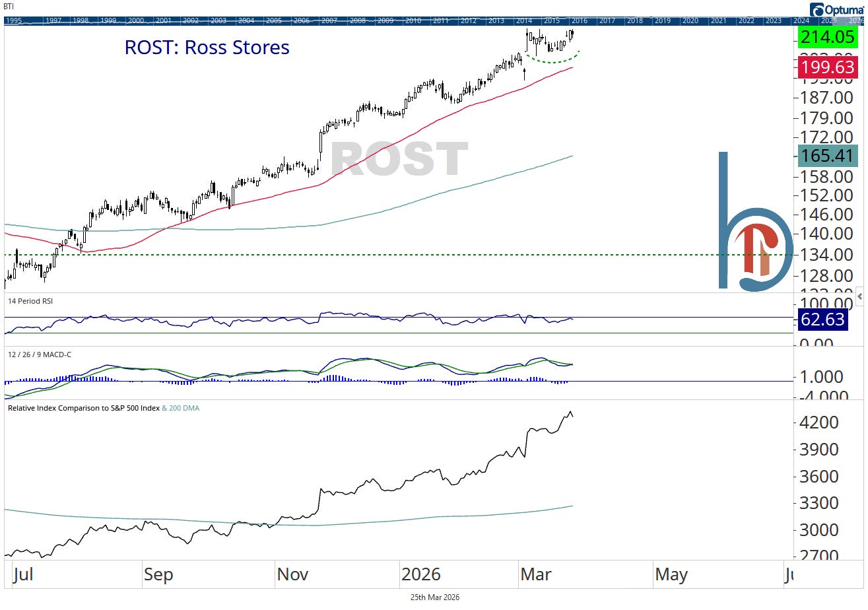Click the Optuma logo
868x610 pixels.
point(838,9)
